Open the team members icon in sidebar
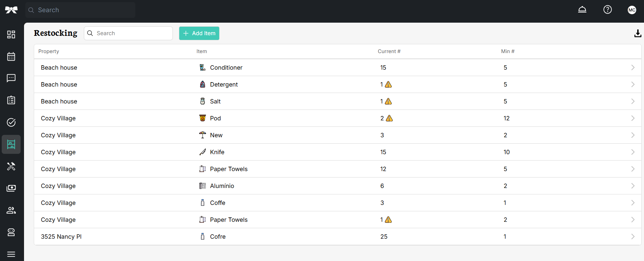The width and height of the screenshot is (644, 261). pos(11,210)
